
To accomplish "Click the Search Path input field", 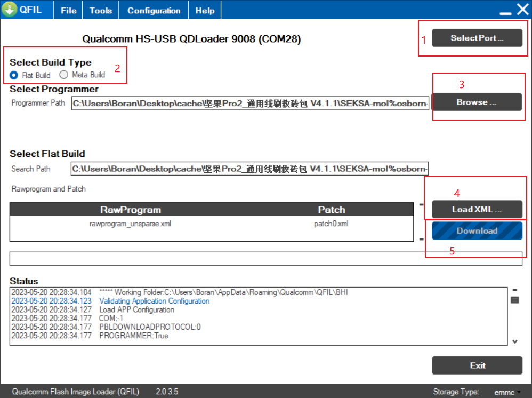I will (249, 169).
